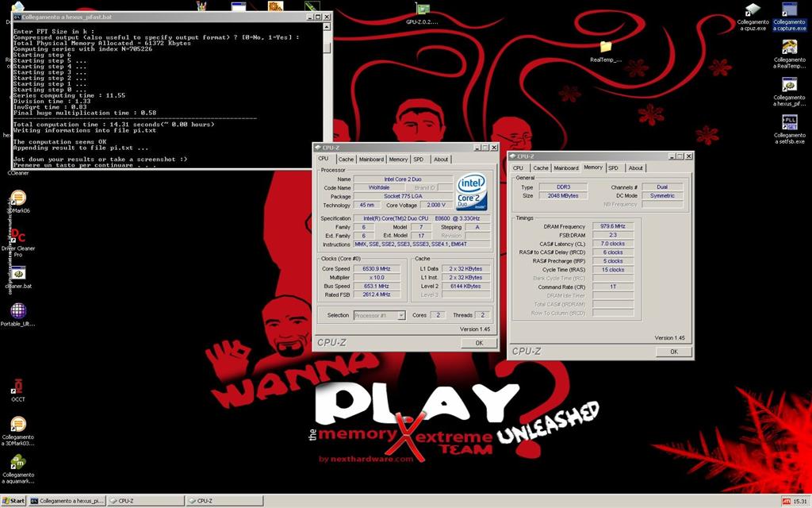The width and height of the screenshot is (812, 508).
Task: Click the Instructions field listing MMX, SSE
Action: click(422, 244)
